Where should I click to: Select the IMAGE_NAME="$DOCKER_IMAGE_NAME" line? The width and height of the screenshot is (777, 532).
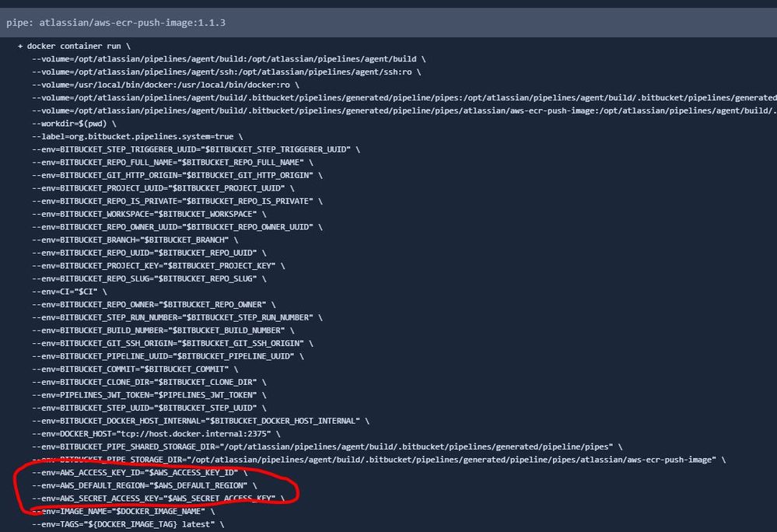pos(124,511)
